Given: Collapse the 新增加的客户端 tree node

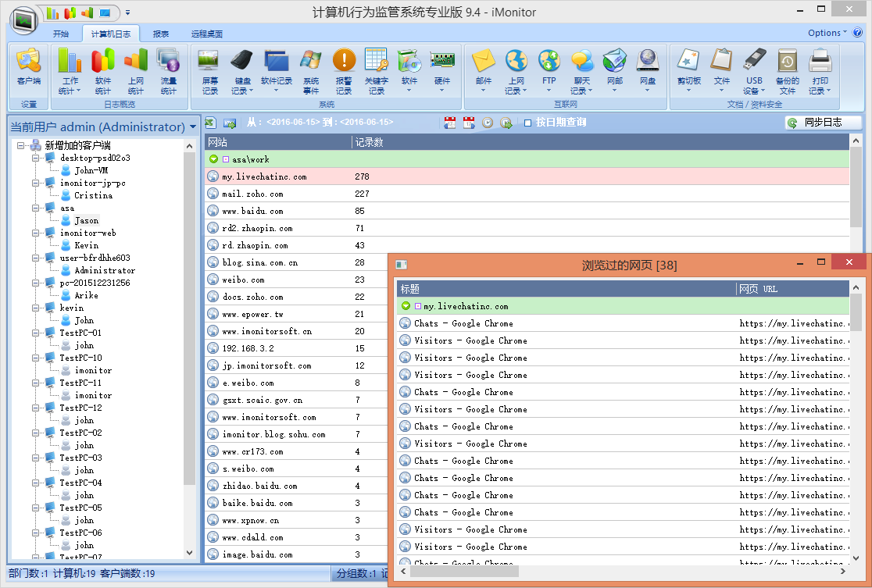Looking at the screenshot, I should (x=21, y=145).
